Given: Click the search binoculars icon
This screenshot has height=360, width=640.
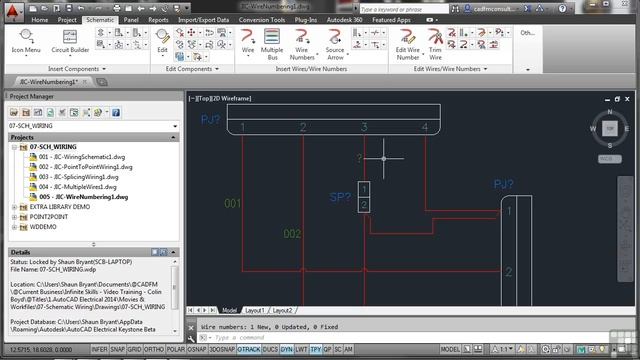Looking at the screenshot, I should pos(455,9).
